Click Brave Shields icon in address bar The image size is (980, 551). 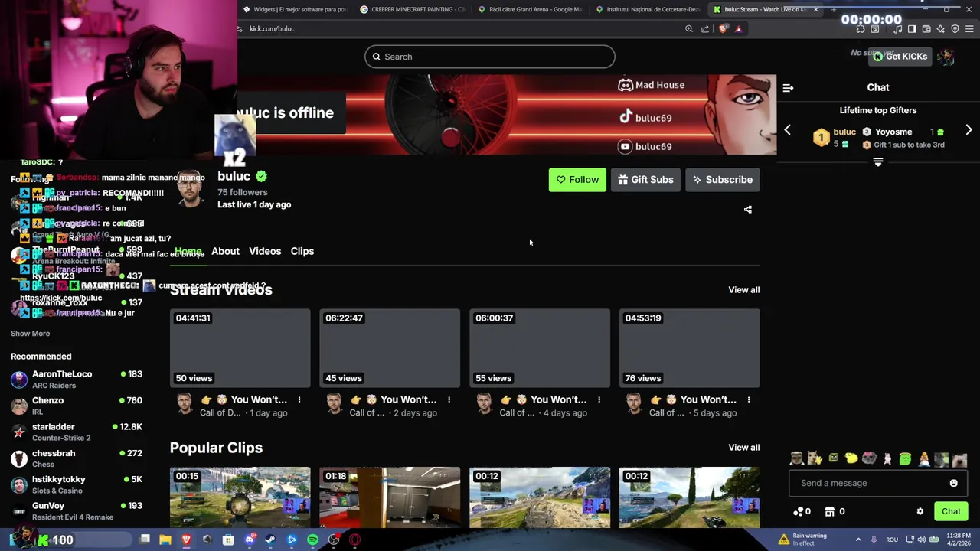(723, 29)
